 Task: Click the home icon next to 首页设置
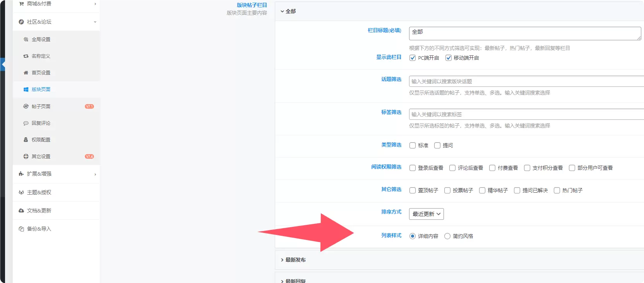pos(26,73)
